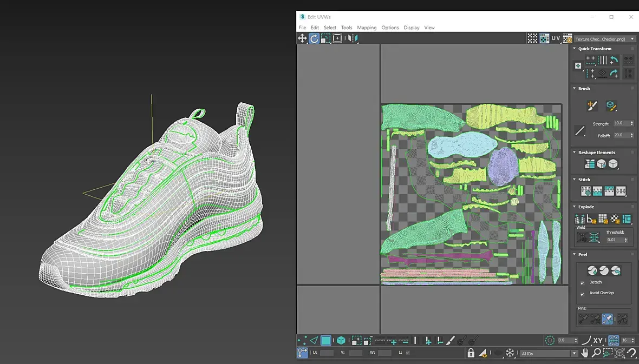639x364 pixels.
Task: Switch to polygon sub-object mode
Action: [326, 340]
